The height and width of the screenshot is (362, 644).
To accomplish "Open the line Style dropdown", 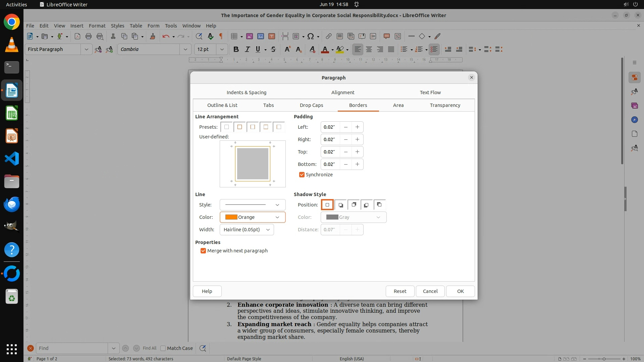I will (252, 205).
